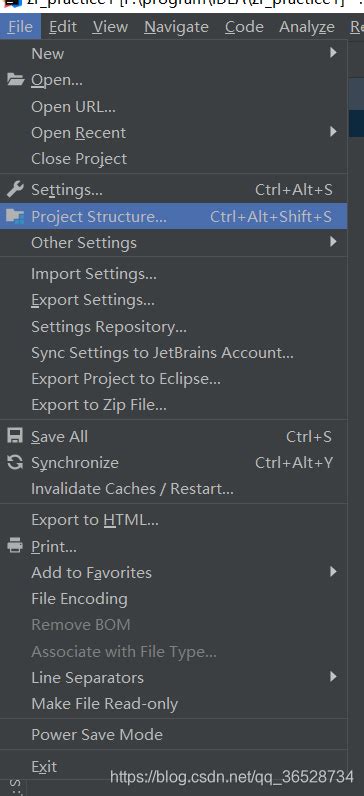Expand the Line Separators submenu arrow
This screenshot has height=796, width=364.
pos(333,677)
